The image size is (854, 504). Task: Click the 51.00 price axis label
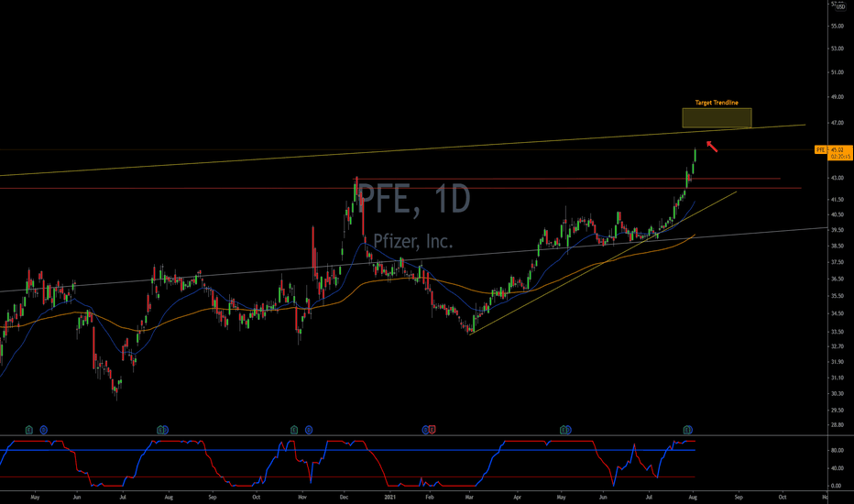(838, 72)
